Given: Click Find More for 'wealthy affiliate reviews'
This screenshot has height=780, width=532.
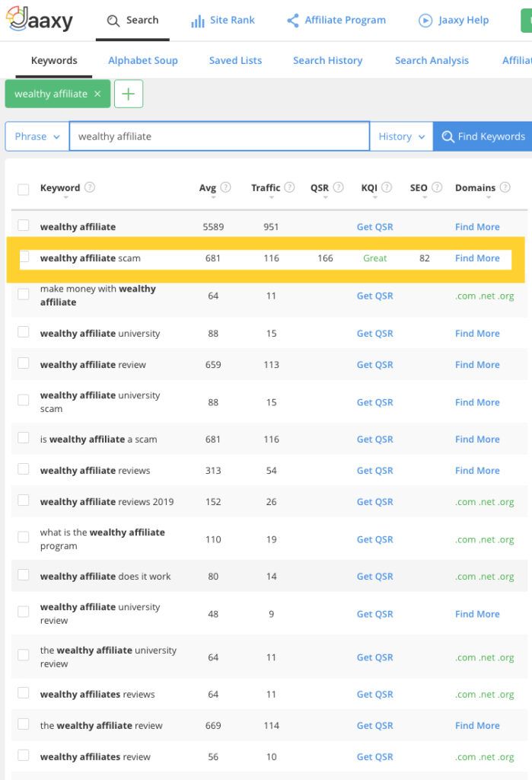Looking at the screenshot, I should (x=477, y=471).
